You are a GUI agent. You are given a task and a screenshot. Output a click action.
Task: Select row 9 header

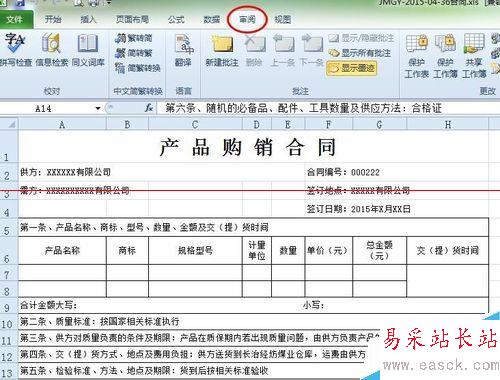tap(9, 305)
